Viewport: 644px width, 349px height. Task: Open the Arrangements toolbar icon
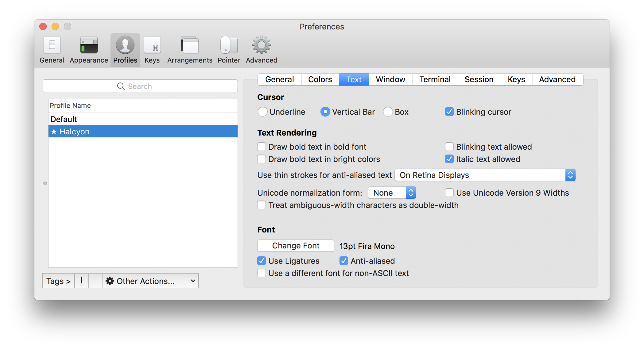click(190, 45)
